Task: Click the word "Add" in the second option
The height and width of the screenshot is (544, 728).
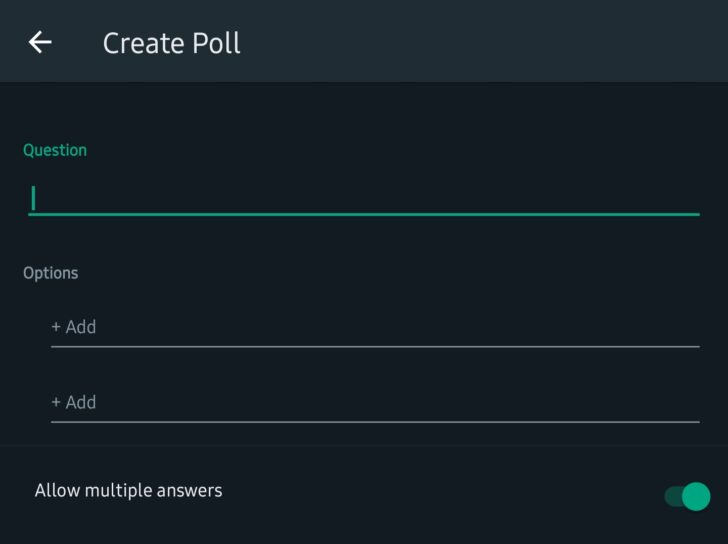Action: tap(81, 402)
